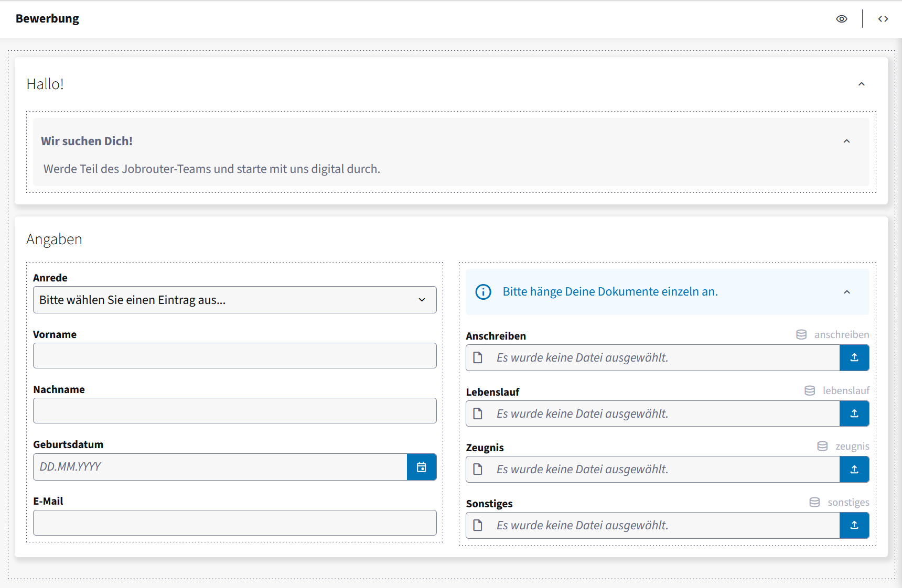902x588 pixels.
Task: Click the upload button for Anschreiben
Action: point(854,357)
